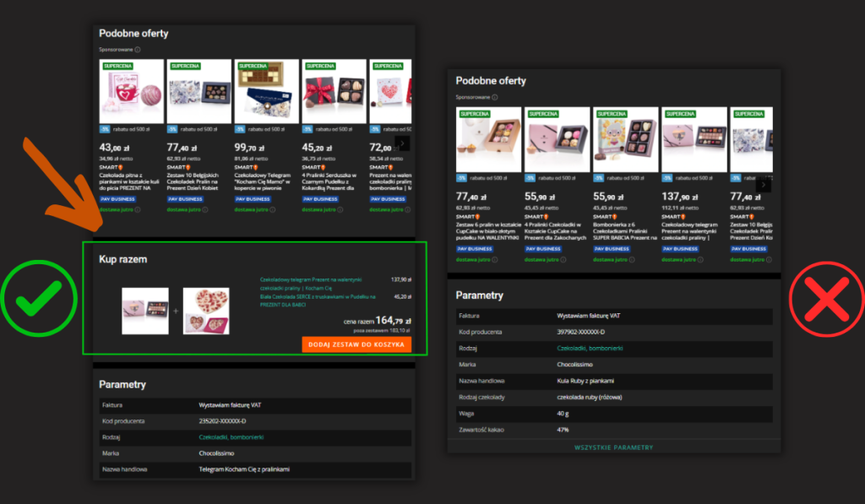Click the Kup razem heading
Image resolution: width=865 pixels, height=504 pixels.
[123, 259]
